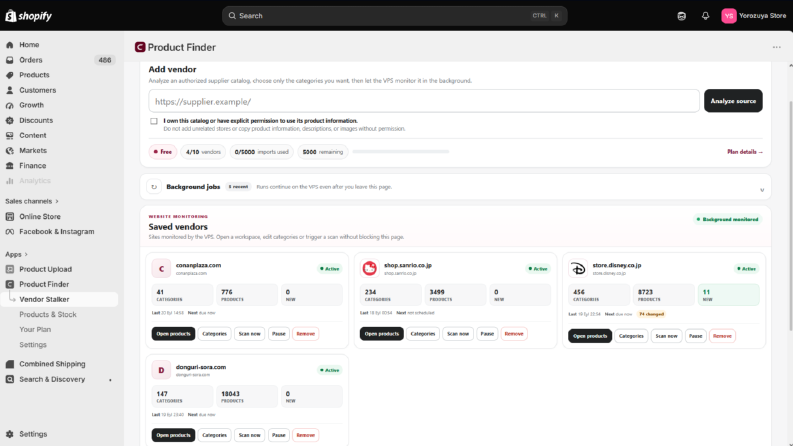Viewport: 793px width, 446px height.
Task: Click the Background jobs refresh icon
Action: (154, 187)
